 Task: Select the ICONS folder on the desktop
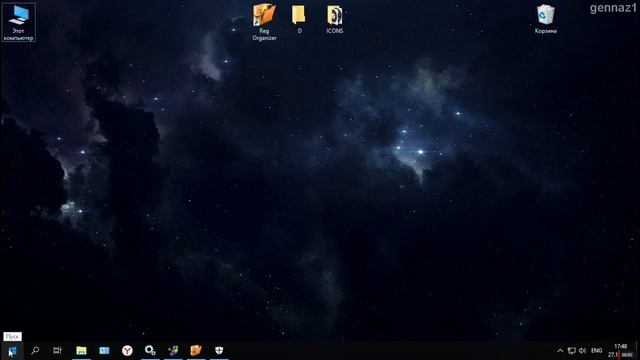335,19
